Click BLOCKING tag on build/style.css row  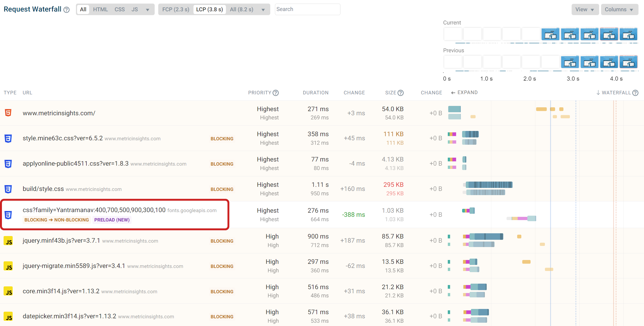[x=222, y=189]
